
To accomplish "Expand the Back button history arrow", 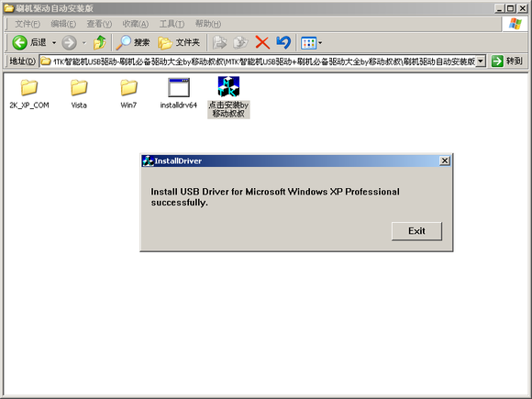I will pos(53,43).
